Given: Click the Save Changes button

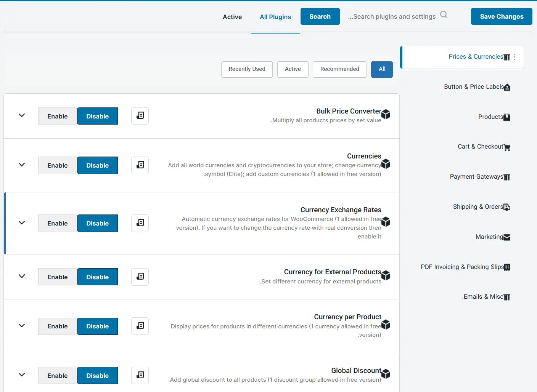Looking at the screenshot, I should tap(502, 16).
